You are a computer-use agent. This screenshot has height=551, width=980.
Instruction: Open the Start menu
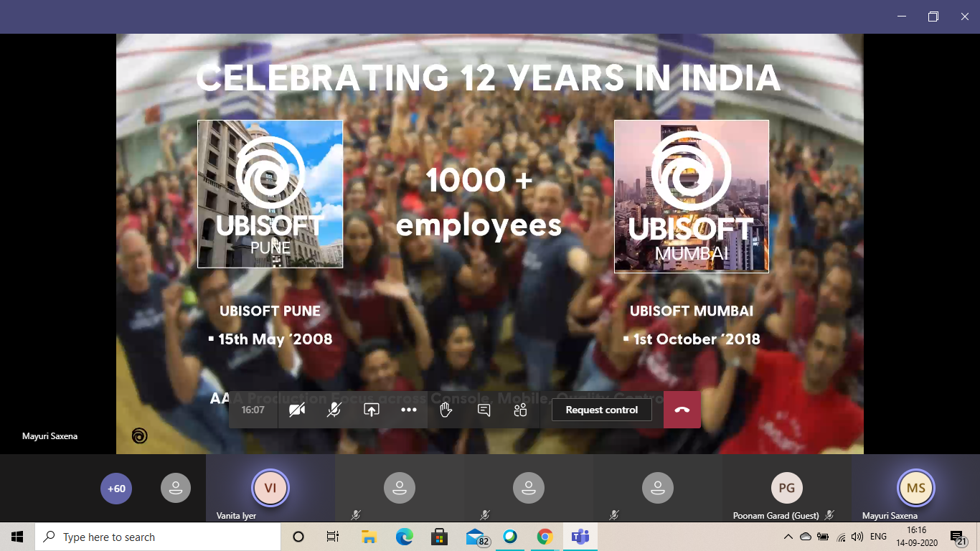(x=16, y=536)
